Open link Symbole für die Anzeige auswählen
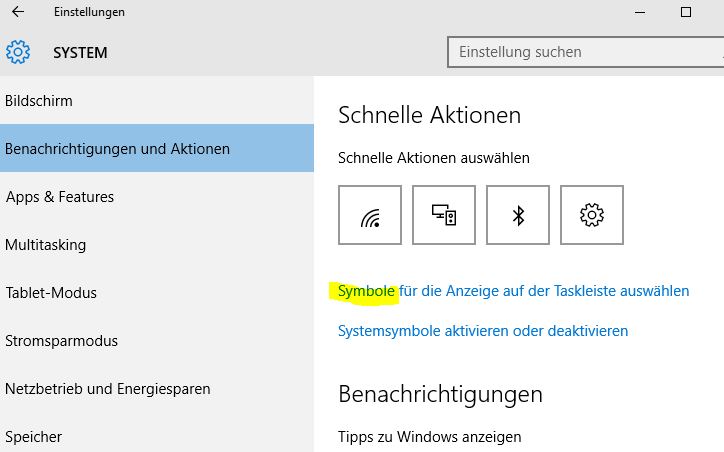 coord(513,291)
